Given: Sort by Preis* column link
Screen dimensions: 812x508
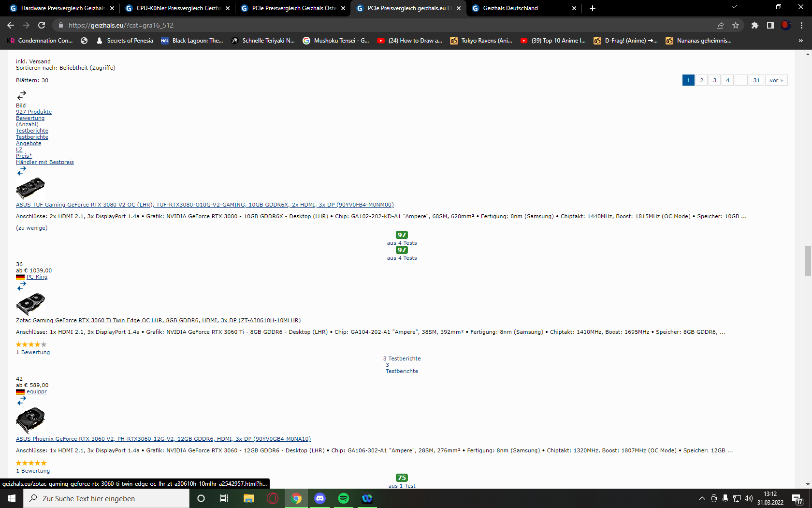Looking at the screenshot, I should click(24, 156).
